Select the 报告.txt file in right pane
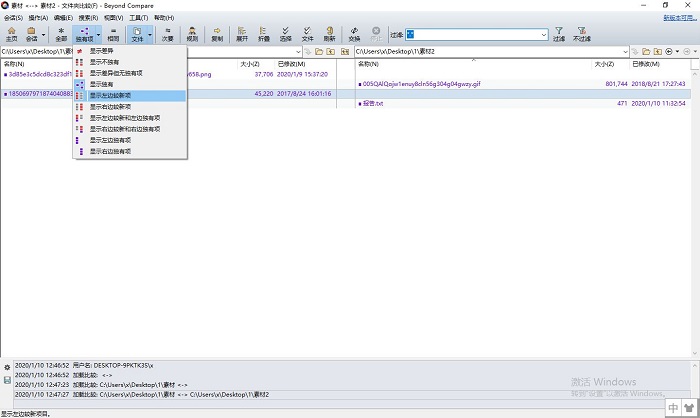The width and height of the screenshot is (700, 418). [x=372, y=103]
